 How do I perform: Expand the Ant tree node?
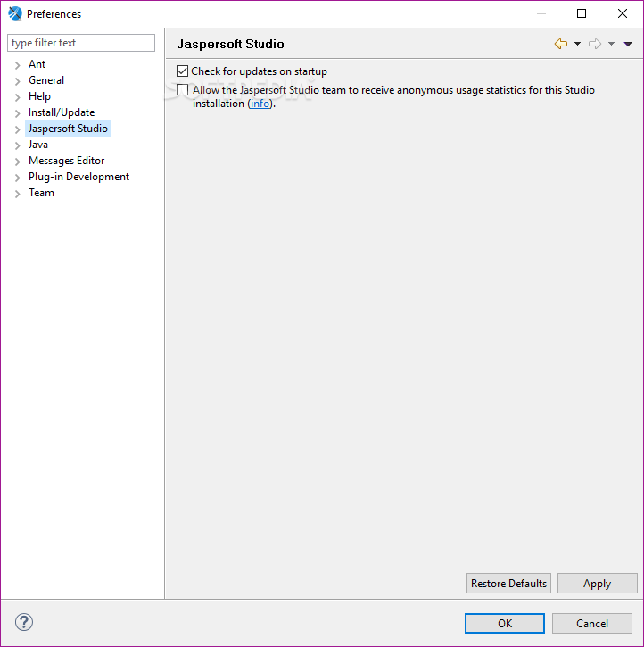click(x=17, y=65)
